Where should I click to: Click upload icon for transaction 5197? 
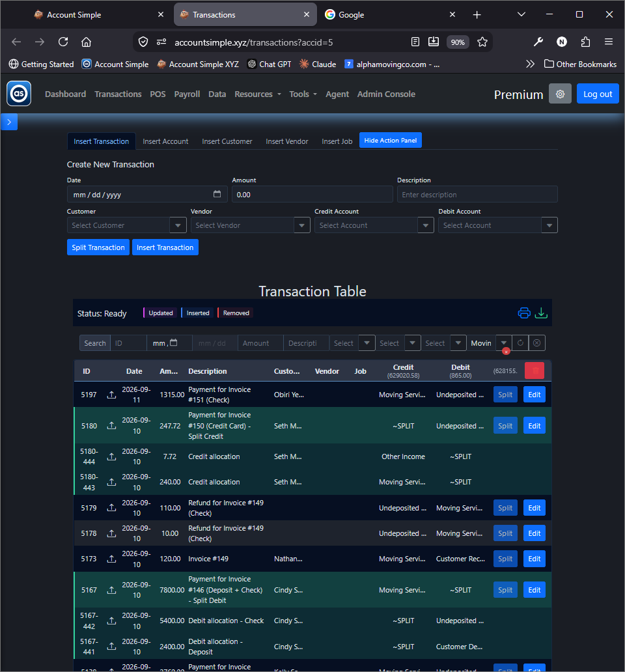tap(111, 395)
